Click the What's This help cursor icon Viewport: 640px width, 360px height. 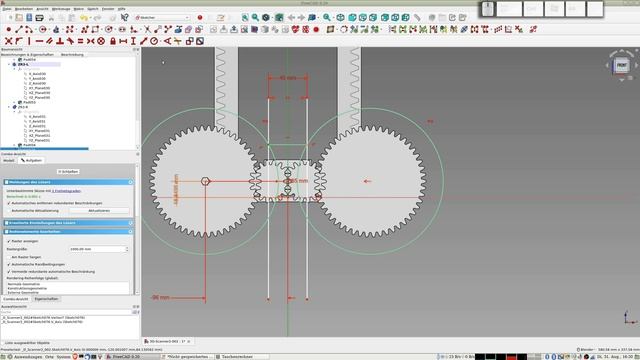124,18
